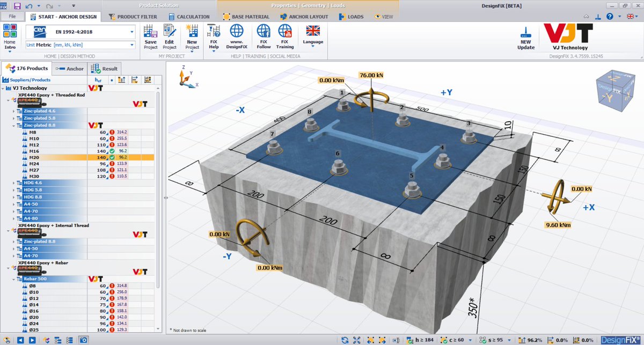Click the green check status of M16

112,151
